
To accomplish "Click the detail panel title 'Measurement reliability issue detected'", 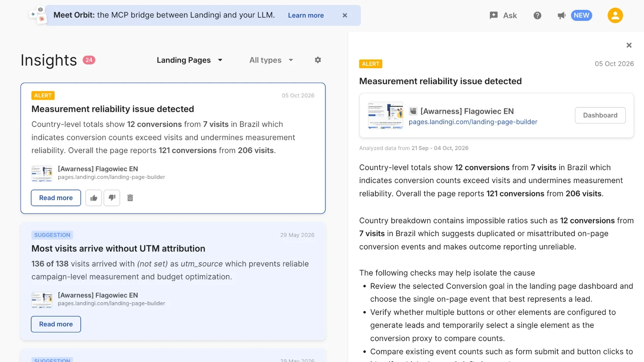I will click(440, 81).
